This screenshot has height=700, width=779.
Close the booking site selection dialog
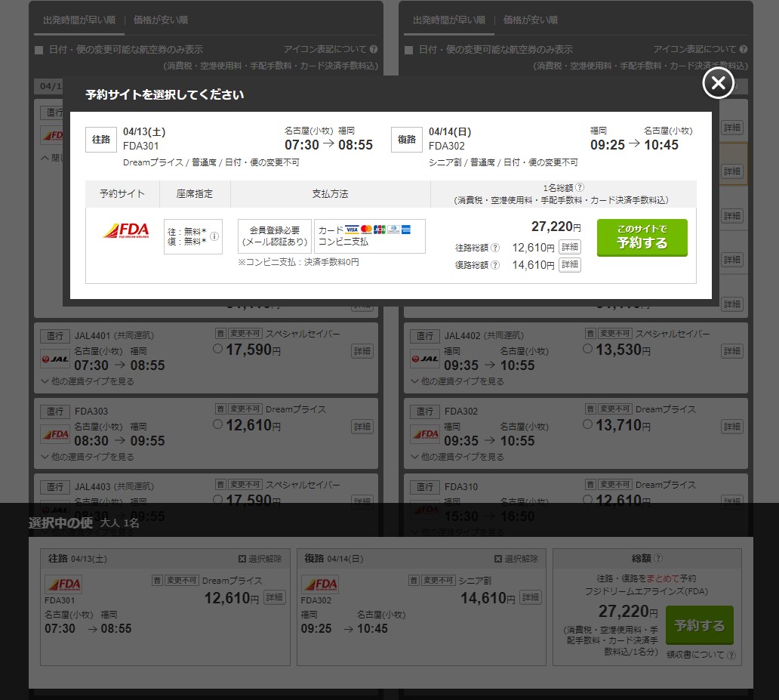pyautogui.click(x=718, y=83)
